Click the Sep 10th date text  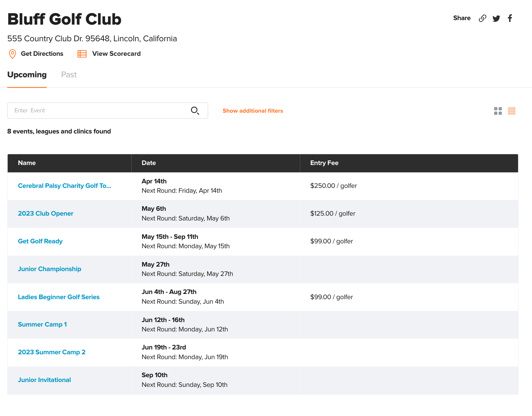click(x=154, y=375)
